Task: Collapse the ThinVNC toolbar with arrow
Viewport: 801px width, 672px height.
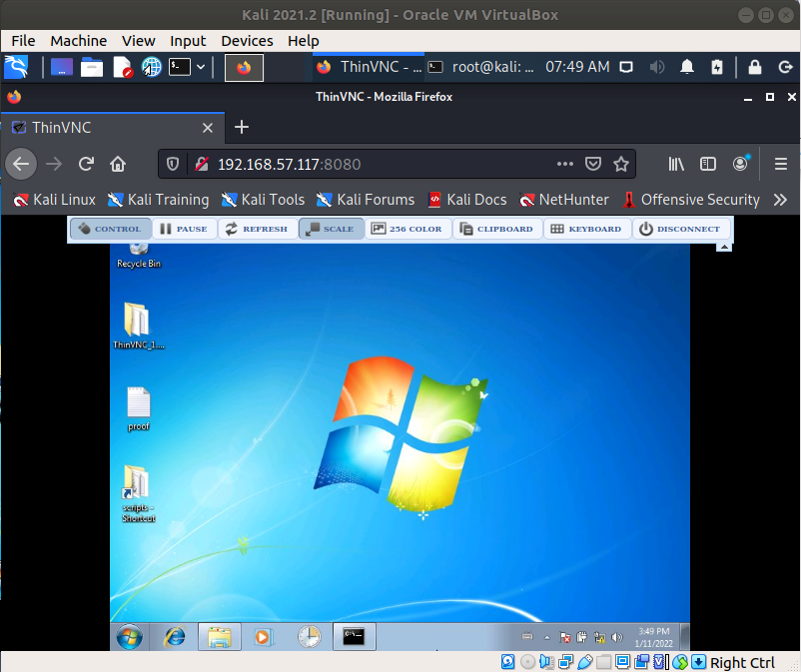Action: [x=724, y=247]
